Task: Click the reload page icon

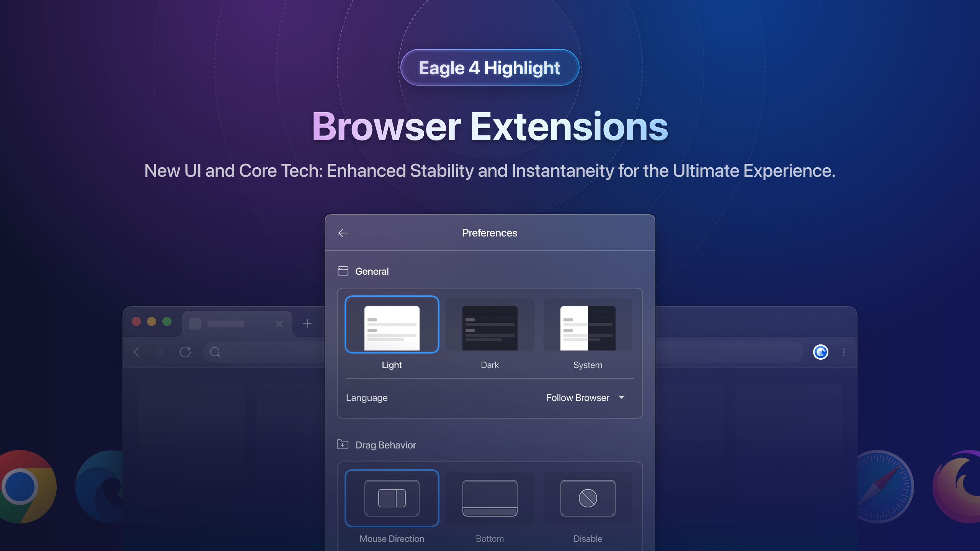Action: click(x=186, y=352)
